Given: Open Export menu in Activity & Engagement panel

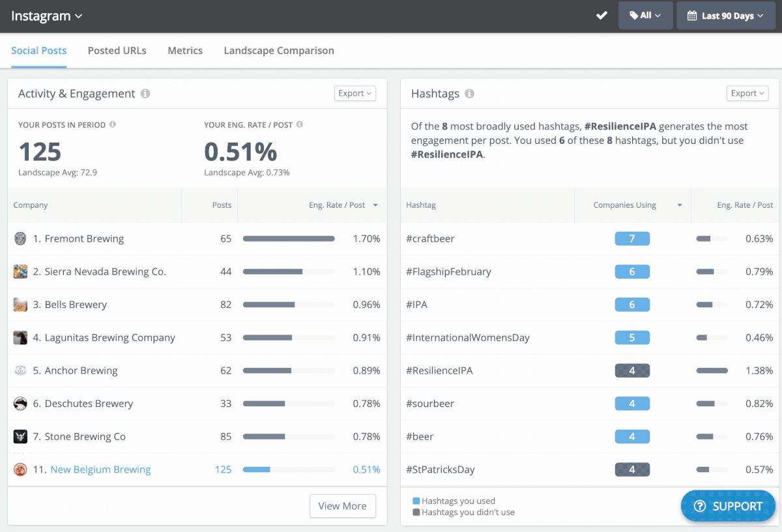Looking at the screenshot, I should tap(355, 94).
